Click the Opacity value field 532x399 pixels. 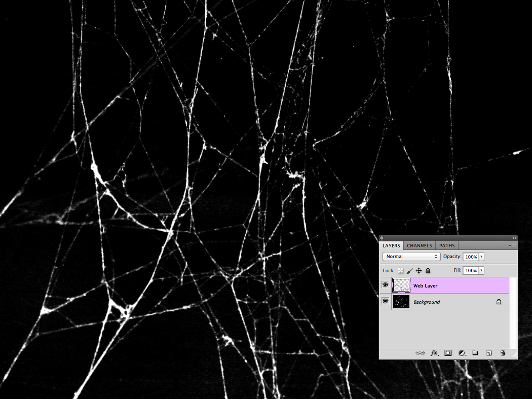[x=471, y=257]
